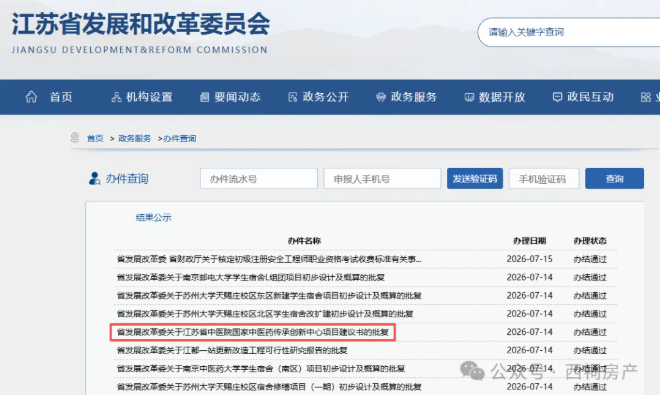Open 南京中医药大学学生宿舍（南区）item
Screen dimensions: 662x395
[261, 368]
